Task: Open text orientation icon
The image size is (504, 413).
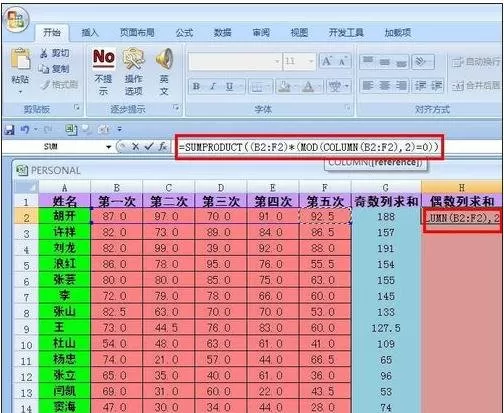Action: pyautogui.click(x=421, y=61)
